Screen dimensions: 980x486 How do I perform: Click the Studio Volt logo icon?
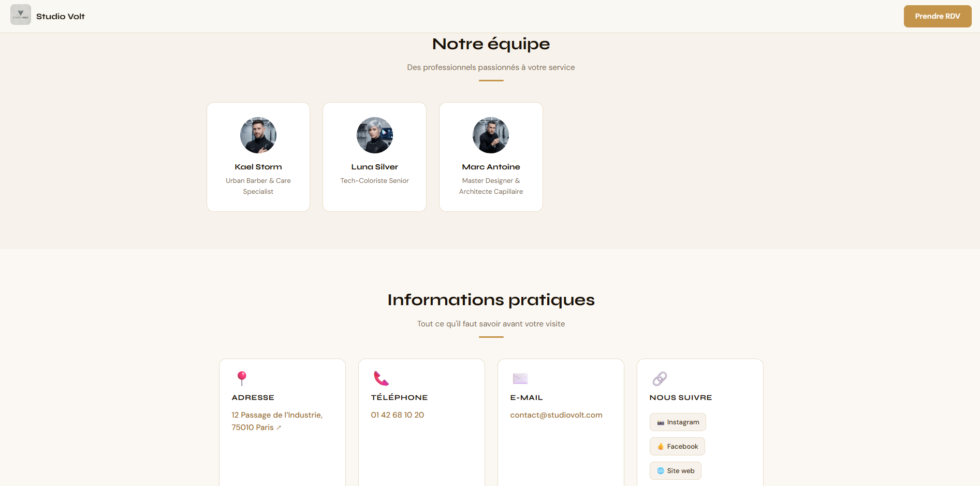[21, 15]
